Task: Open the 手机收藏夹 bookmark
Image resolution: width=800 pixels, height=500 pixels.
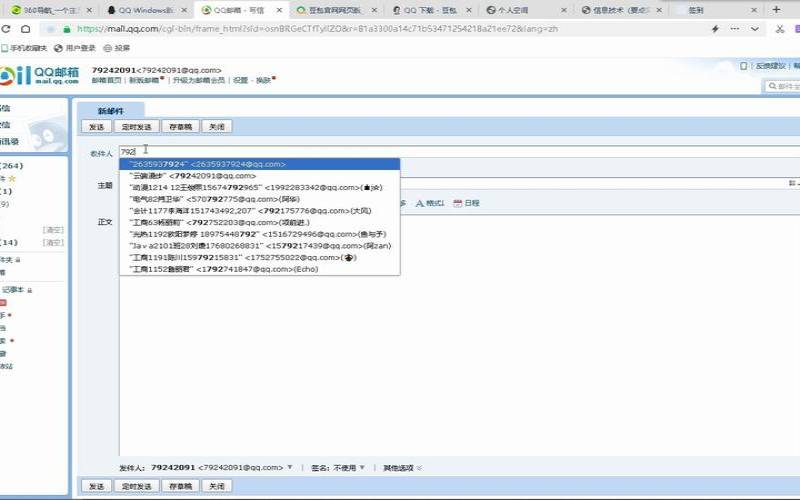Action: [x=24, y=48]
